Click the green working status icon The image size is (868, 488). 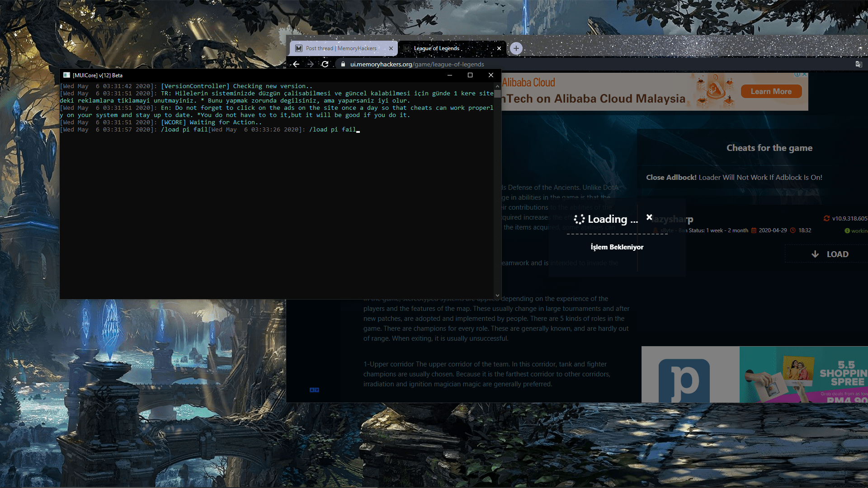847,231
